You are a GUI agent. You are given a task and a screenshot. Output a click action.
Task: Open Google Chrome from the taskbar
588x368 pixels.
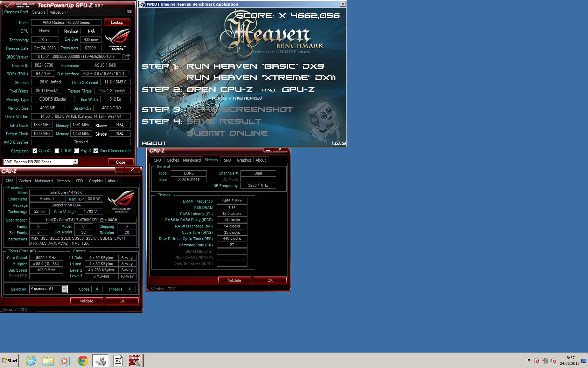pyautogui.click(x=83, y=361)
